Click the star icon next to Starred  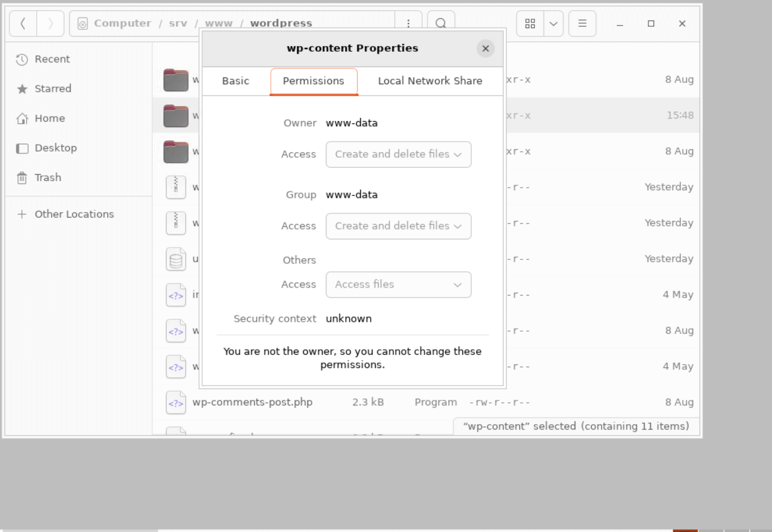click(x=22, y=89)
